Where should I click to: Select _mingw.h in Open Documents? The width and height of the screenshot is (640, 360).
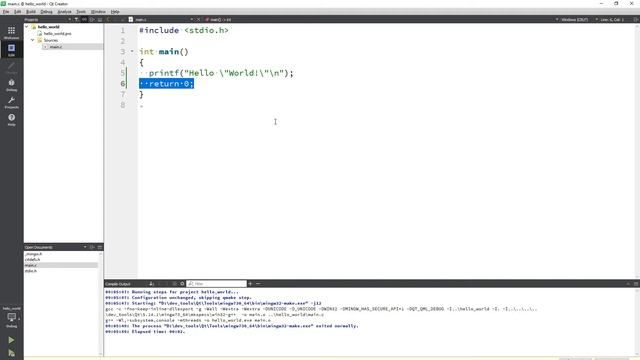point(33,254)
